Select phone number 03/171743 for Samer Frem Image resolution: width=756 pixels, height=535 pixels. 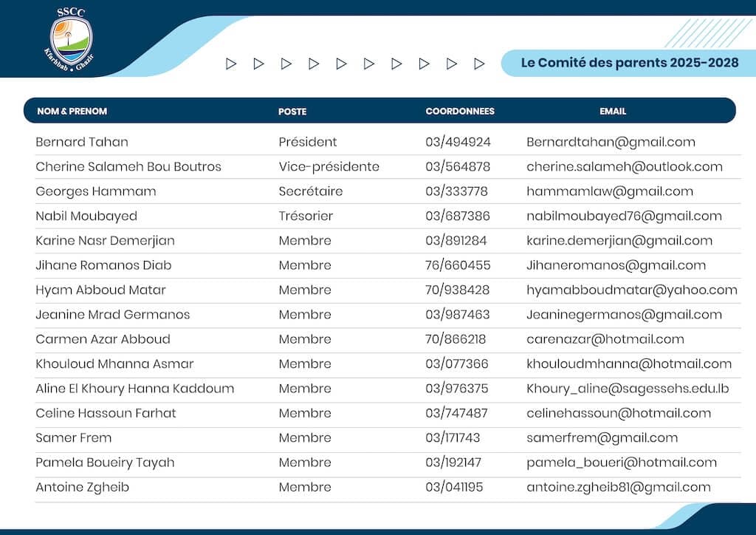tap(453, 437)
